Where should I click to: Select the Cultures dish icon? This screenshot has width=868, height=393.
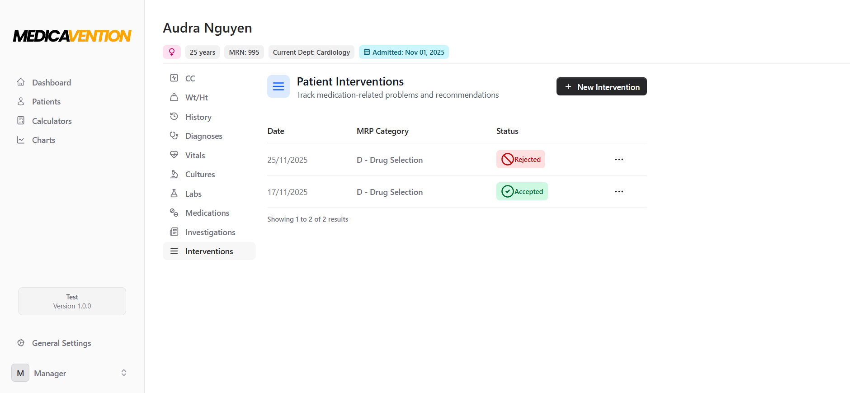(175, 174)
